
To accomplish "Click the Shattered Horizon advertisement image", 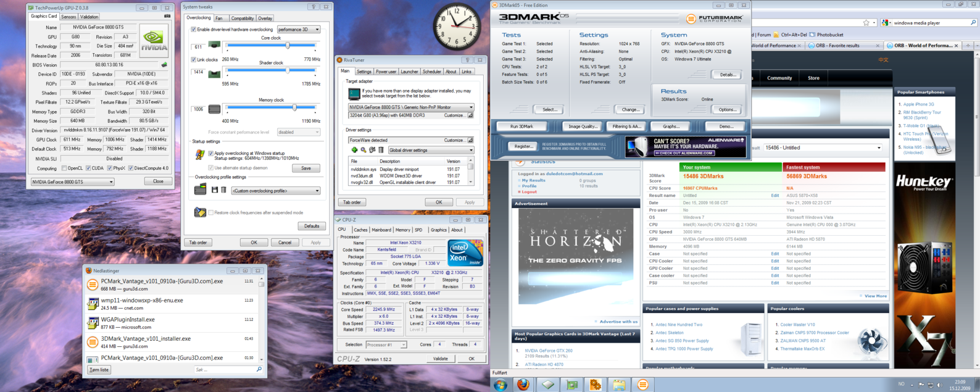I will pyautogui.click(x=576, y=256).
